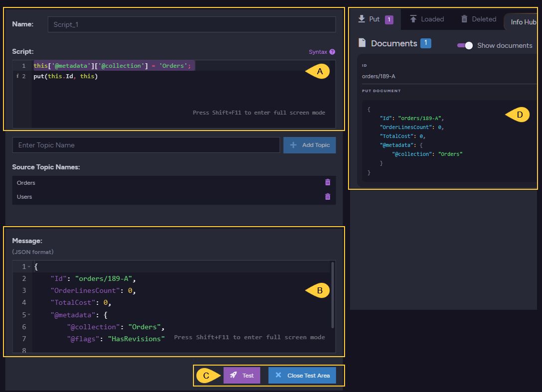Click the plus icon on Add Topic

pos(293,145)
